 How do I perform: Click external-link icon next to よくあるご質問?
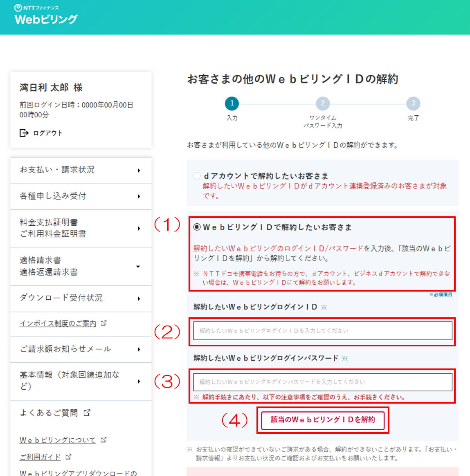point(87,413)
